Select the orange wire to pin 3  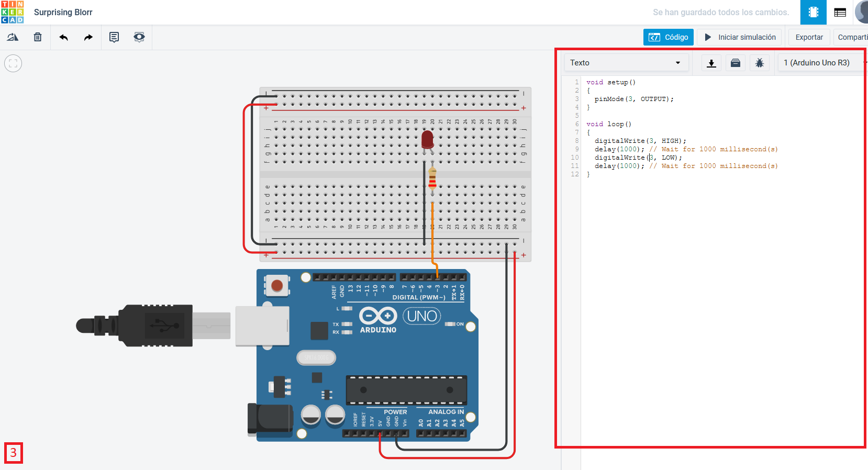pyautogui.click(x=432, y=236)
